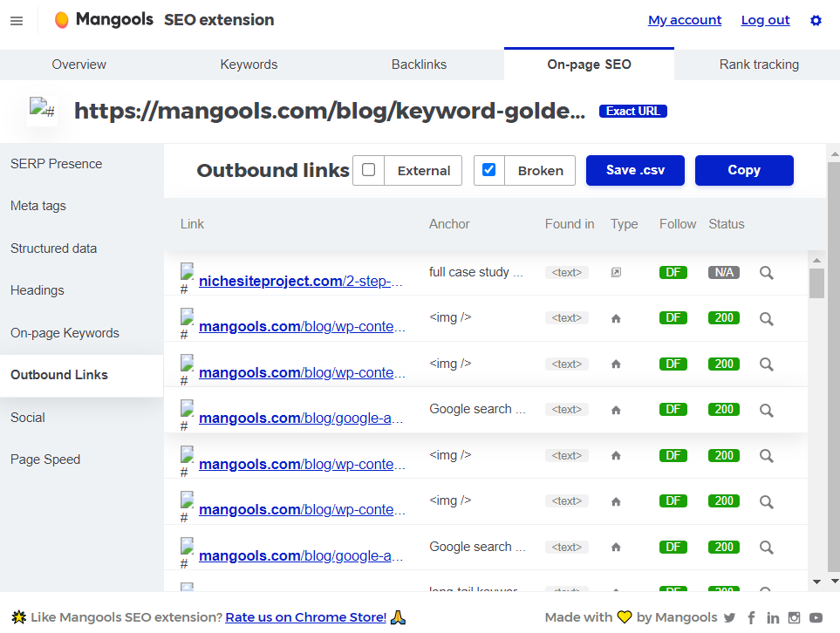Switch to the Keywords tab
This screenshot has width=840, height=633.
[249, 65]
